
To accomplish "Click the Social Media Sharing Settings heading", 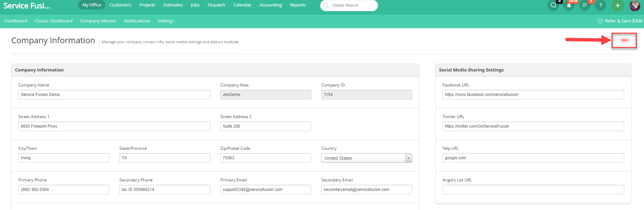I will pos(471,70).
